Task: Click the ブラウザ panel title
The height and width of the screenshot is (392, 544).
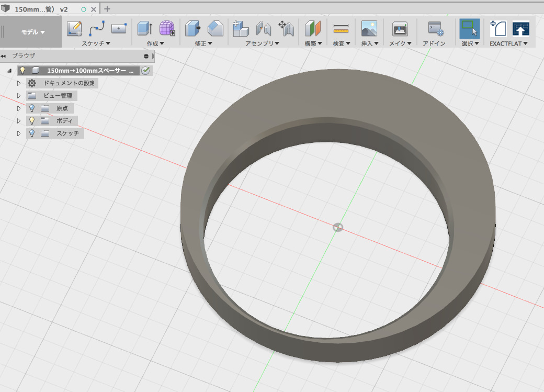Action: 24,55
